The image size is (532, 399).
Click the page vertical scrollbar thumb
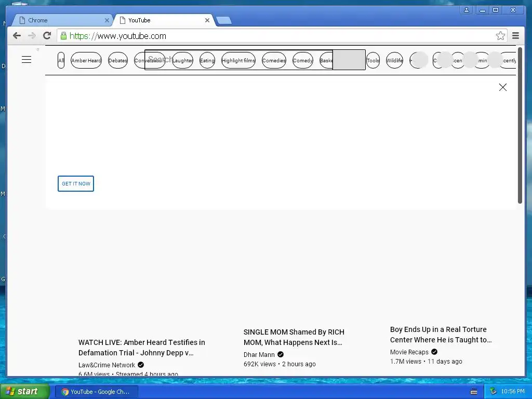tap(520, 126)
